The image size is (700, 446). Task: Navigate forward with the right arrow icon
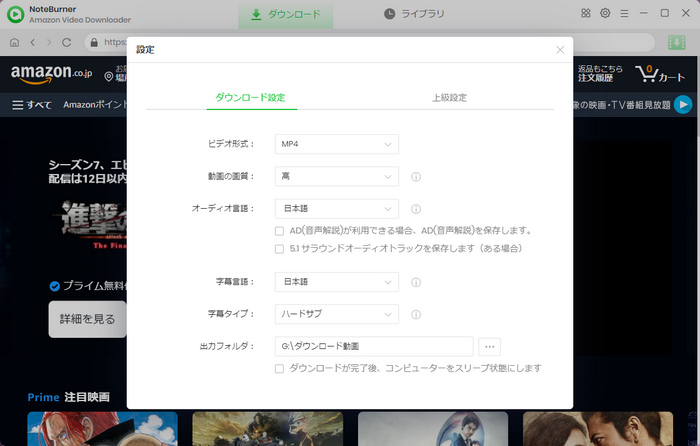(x=49, y=42)
